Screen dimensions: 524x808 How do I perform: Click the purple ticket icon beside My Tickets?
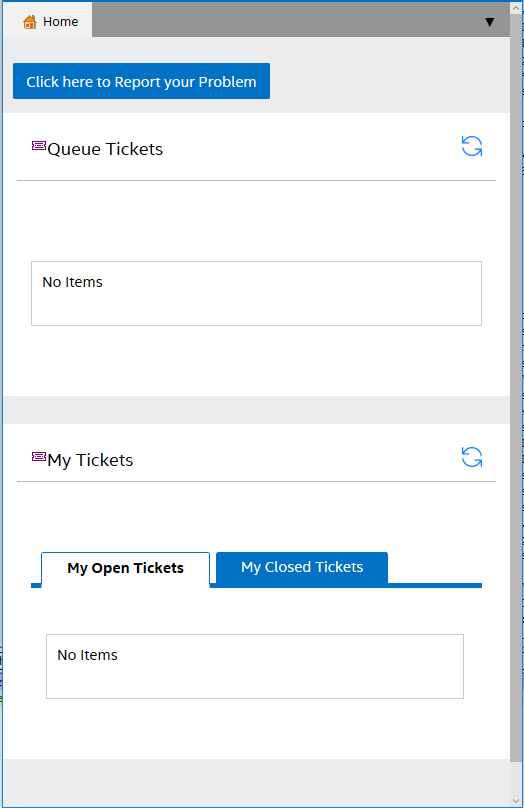coord(39,457)
